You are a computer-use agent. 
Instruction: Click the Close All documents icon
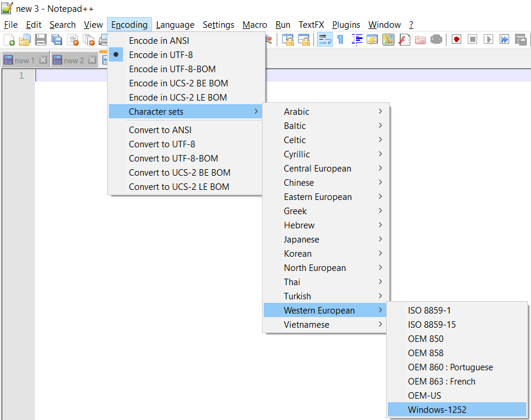[89, 40]
